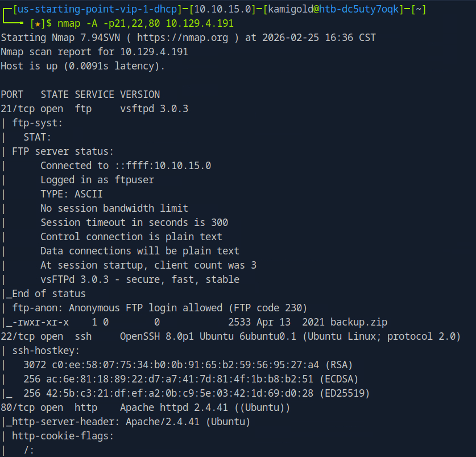
Task: Click the target IP in the scan report line
Action: pos(154,52)
